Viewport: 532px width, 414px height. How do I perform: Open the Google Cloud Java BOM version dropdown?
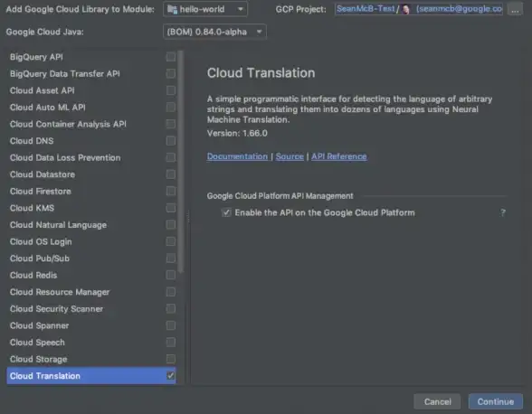[214, 32]
